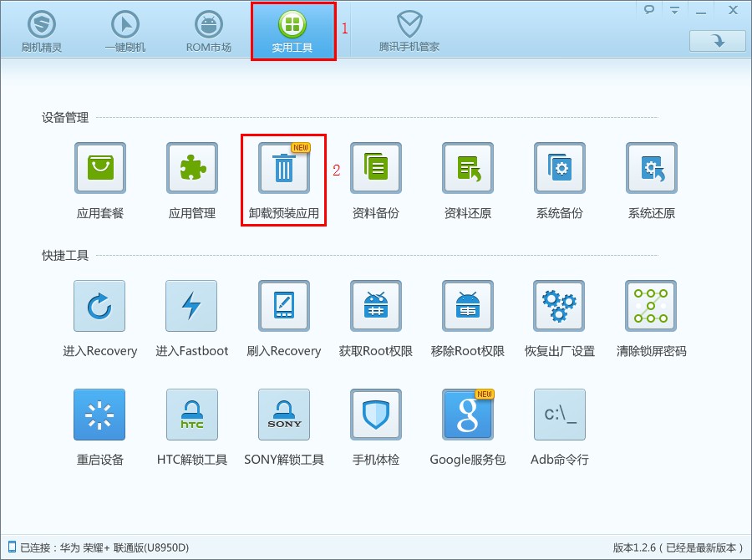Open the title bar dropdown menu
The image size is (752, 560).
pos(675,9)
